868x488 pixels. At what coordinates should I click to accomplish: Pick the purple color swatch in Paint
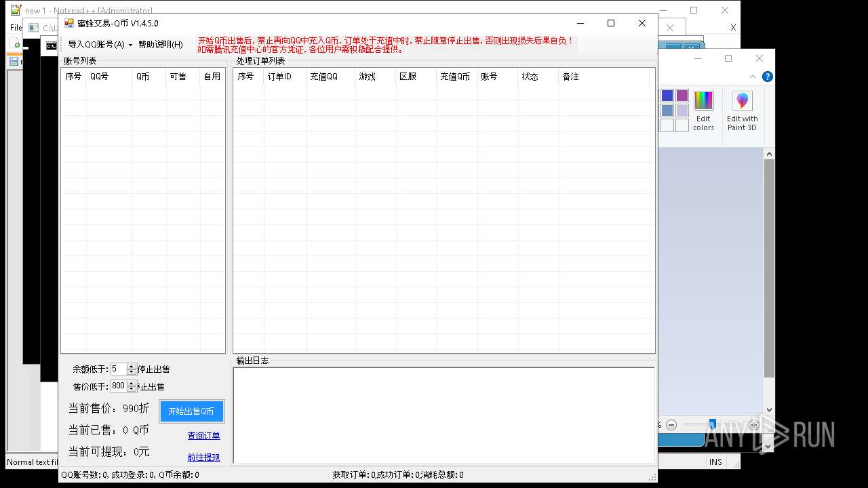click(x=682, y=96)
